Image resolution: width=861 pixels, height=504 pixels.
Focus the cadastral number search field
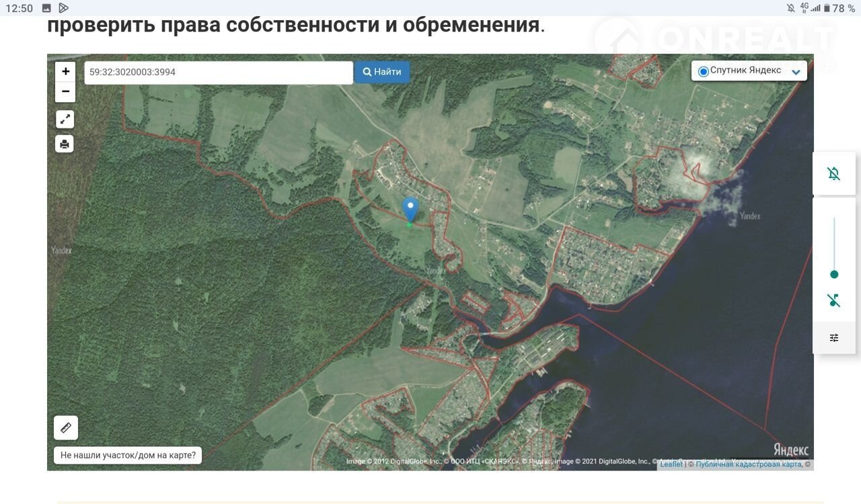pos(218,73)
